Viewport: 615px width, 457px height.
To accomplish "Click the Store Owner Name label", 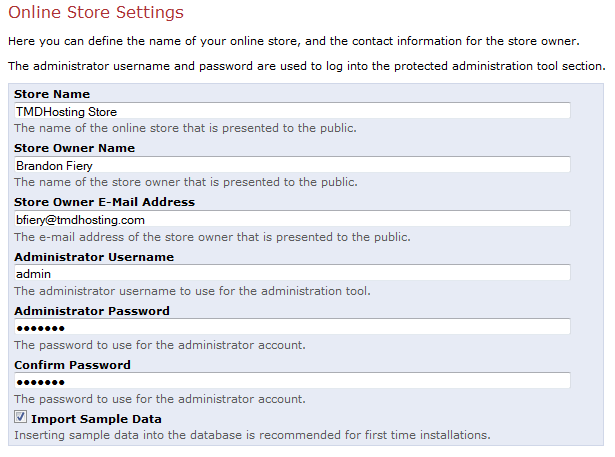I will [74, 148].
